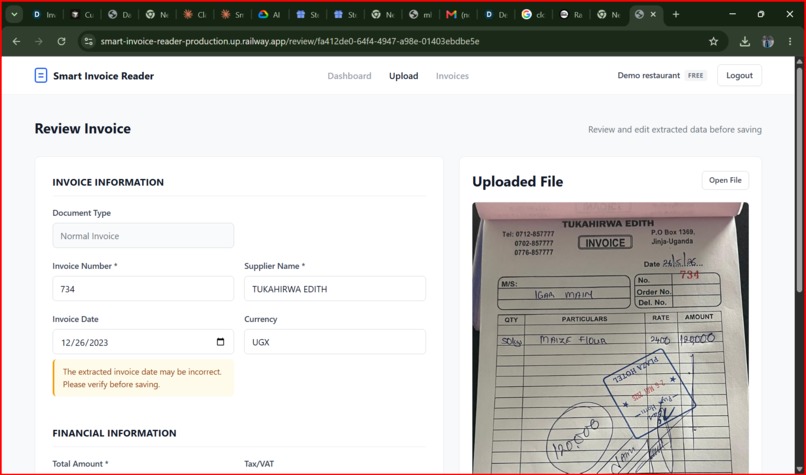Open the calendar picker in Invoice Date

221,342
